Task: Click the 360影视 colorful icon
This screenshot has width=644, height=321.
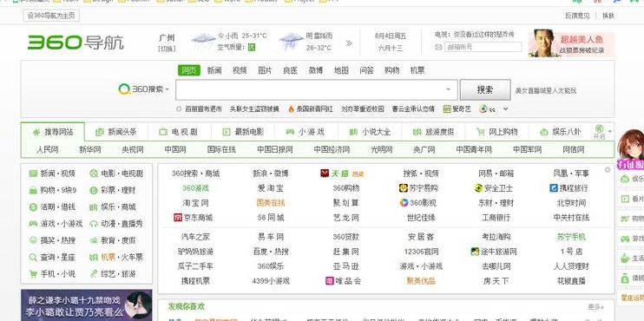Action: [x=404, y=202]
